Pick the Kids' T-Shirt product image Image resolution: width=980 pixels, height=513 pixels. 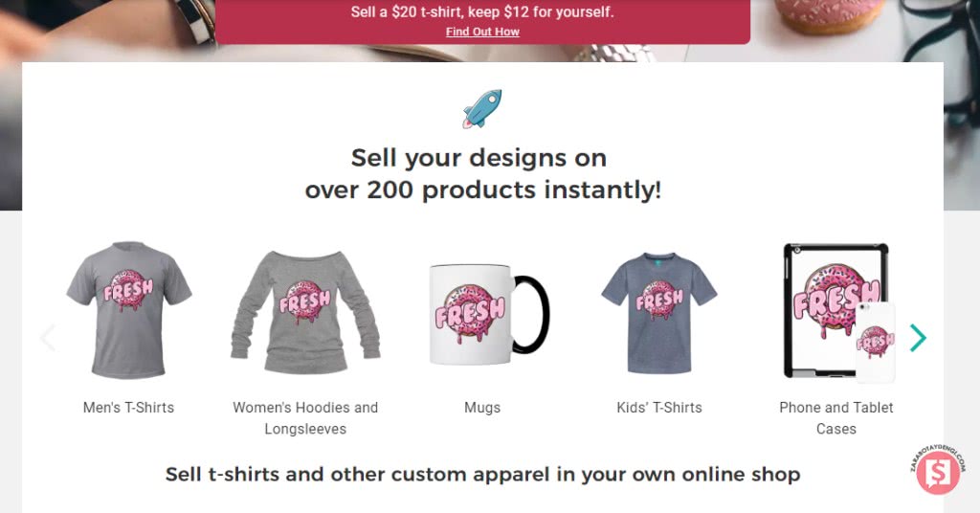(659, 313)
